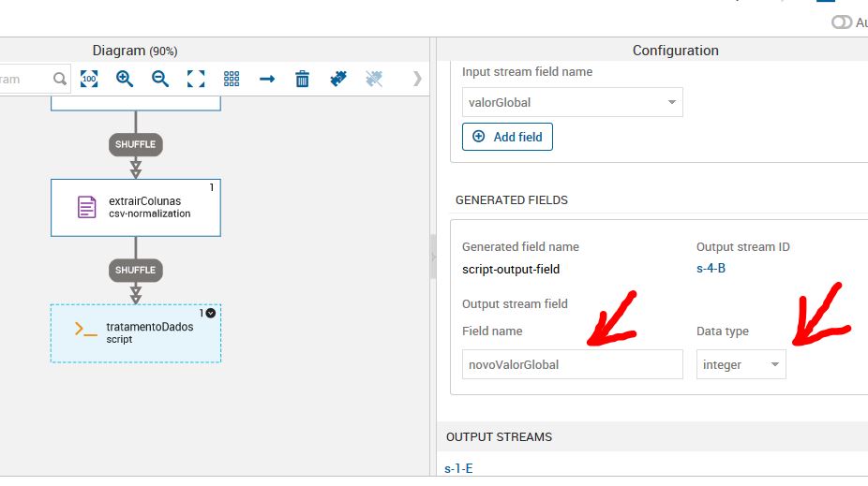Click the fit-to-screen icon

[x=196, y=79]
